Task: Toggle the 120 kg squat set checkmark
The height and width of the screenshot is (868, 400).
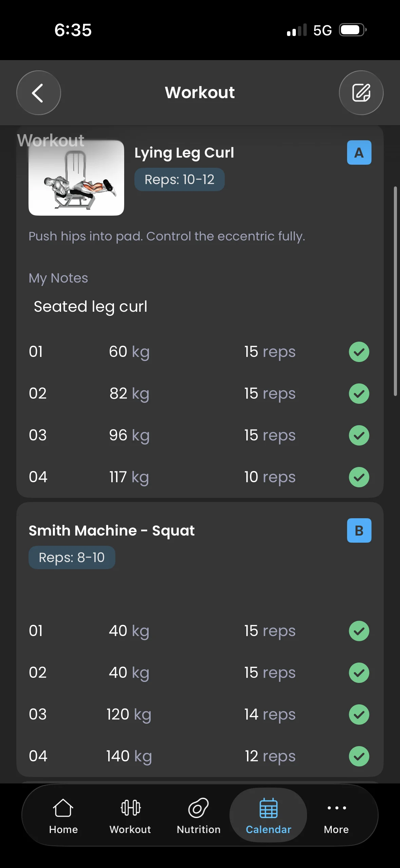Action: [359, 715]
